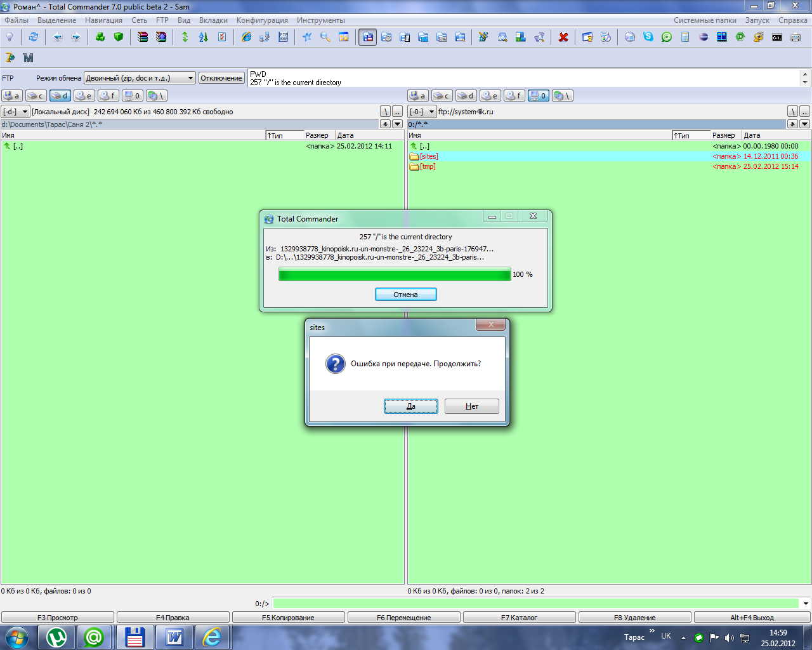Open left panel drive selector [-d-]
The image size is (812, 650).
pos(15,112)
